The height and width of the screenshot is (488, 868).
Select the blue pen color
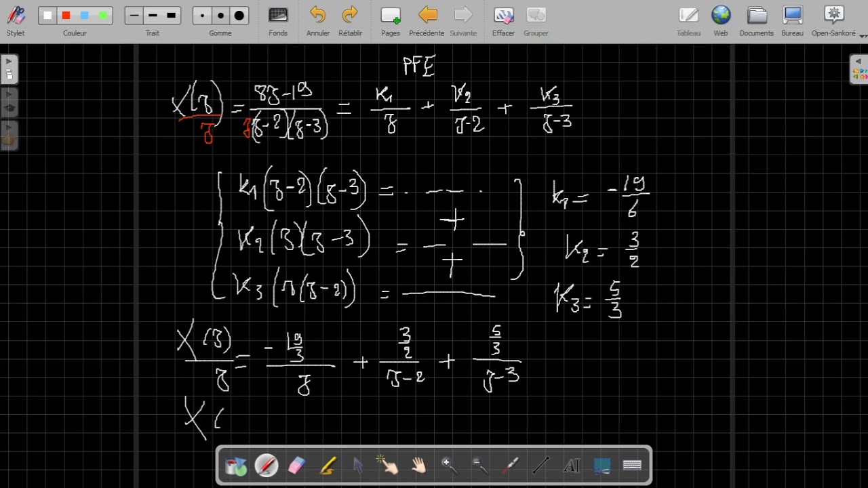tap(84, 16)
